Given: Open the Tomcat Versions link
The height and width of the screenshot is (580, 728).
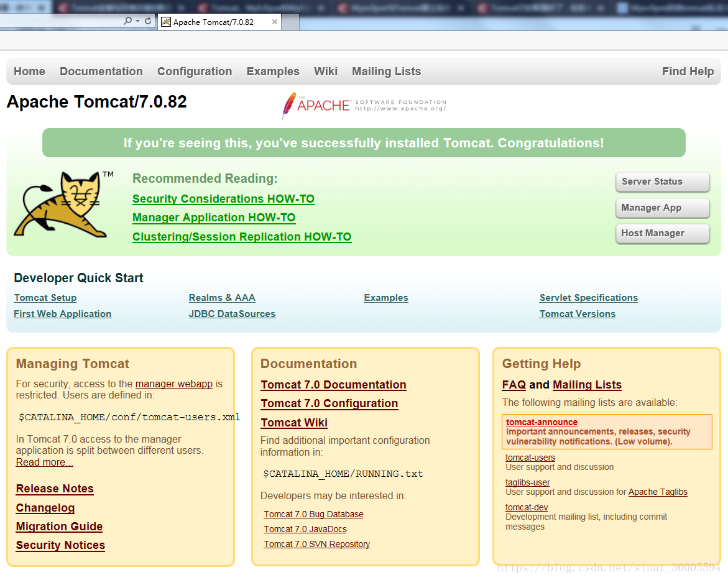Looking at the screenshot, I should [x=577, y=314].
